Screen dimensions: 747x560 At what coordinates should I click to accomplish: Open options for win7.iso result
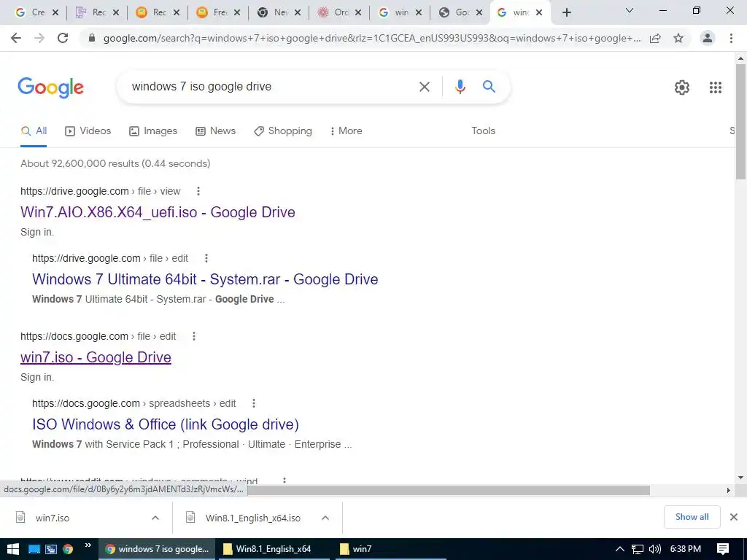pos(193,336)
